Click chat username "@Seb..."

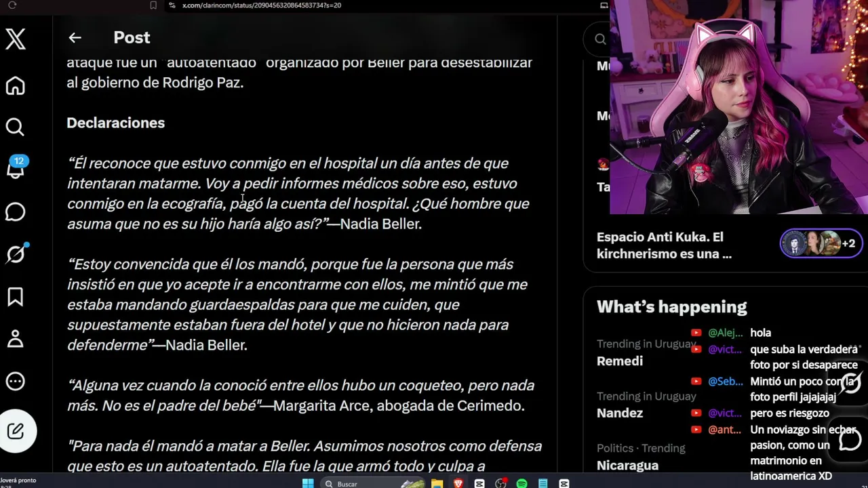pyautogui.click(x=725, y=382)
